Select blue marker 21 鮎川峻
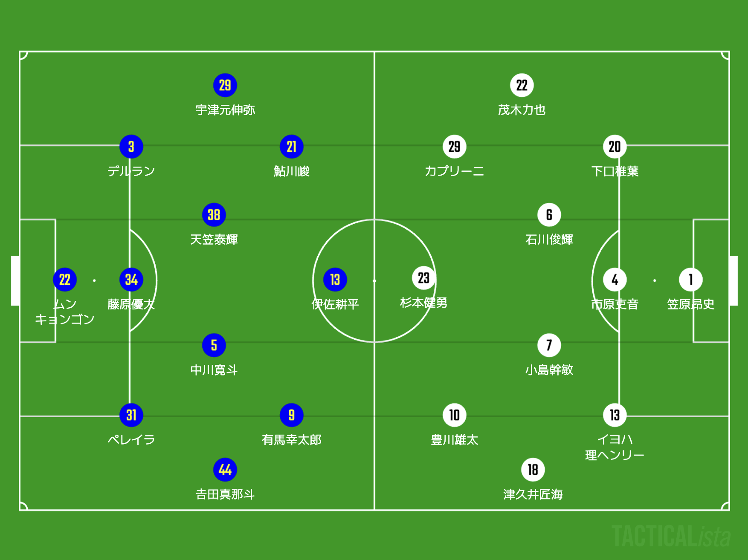 pos(292,147)
